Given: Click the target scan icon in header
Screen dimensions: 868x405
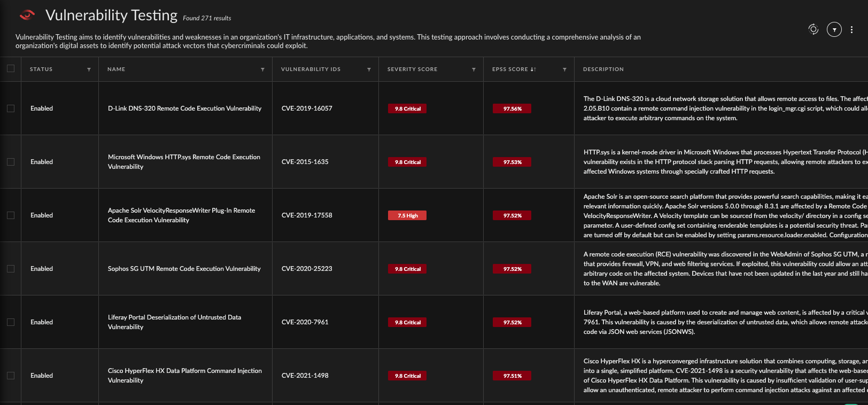Looking at the screenshot, I should [813, 29].
